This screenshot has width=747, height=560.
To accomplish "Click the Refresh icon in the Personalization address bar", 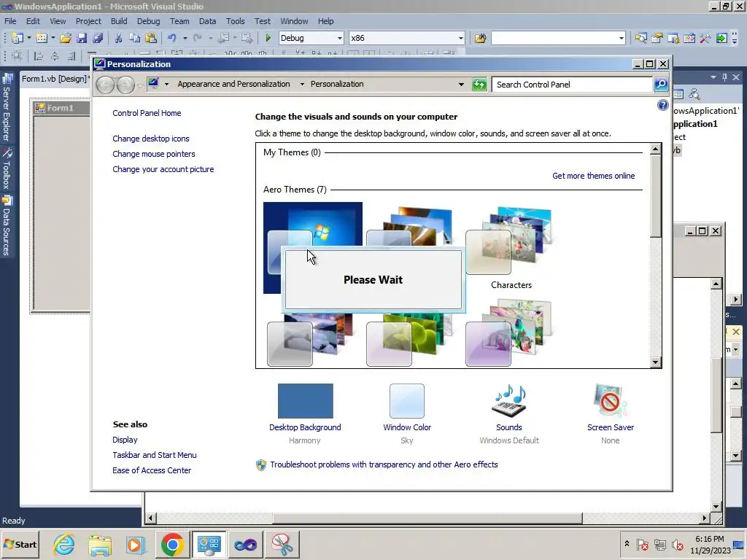I will tap(479, 85).
